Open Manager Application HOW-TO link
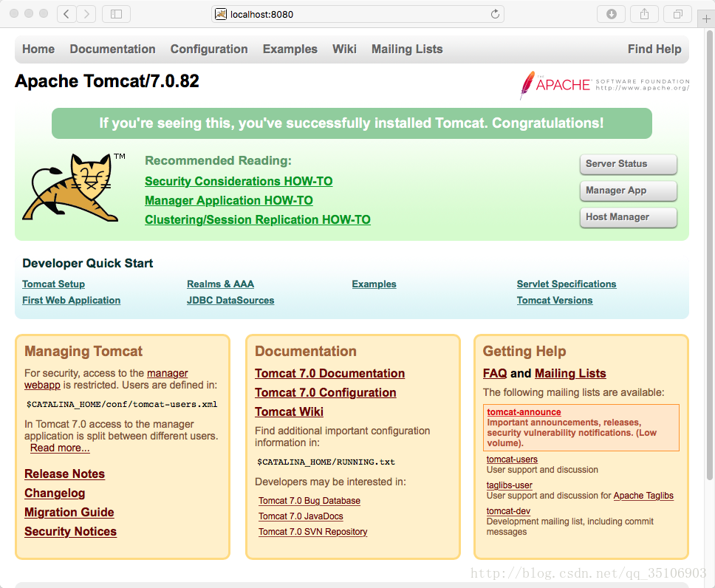The image size is (715, 588). click(x=229, y=200)
